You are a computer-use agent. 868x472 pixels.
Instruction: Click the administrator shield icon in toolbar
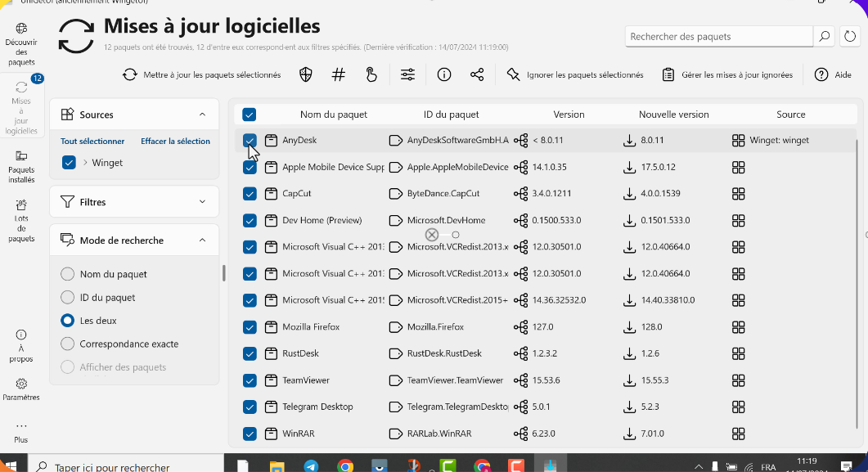click(x=306, y=74)
